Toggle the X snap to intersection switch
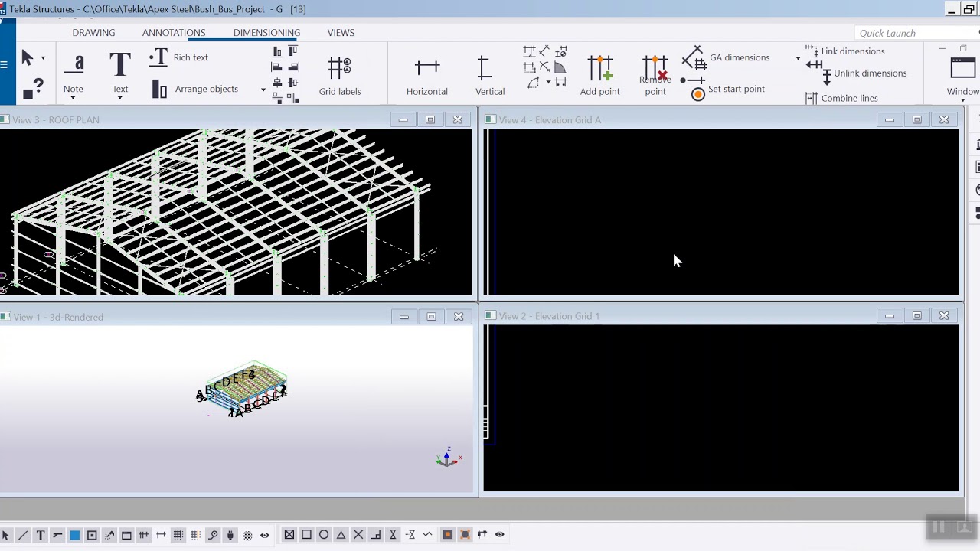 click(x=358, y=535)
